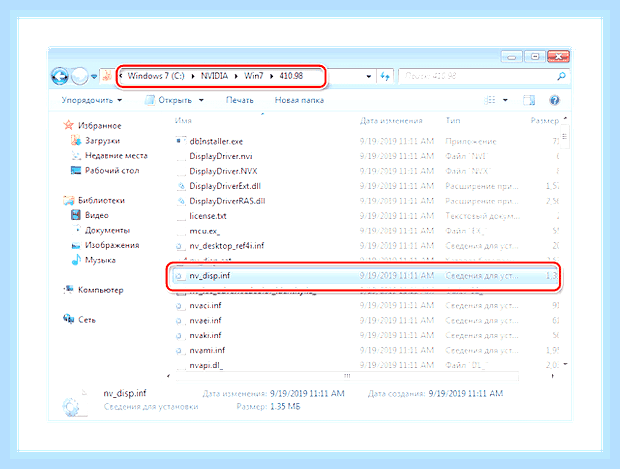Select Библиотеки in the navigation pane
This screenshot has height=469, width=620.
[x=101, y=200]
